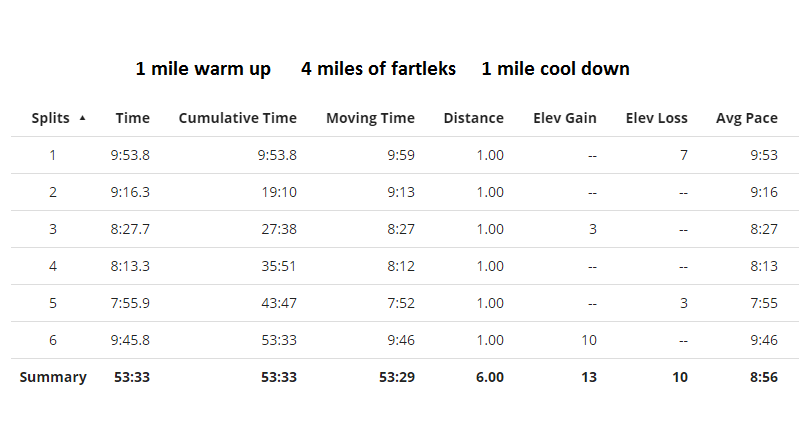The height and width of the screenshot is (433, 800).
Task: Click the 7:55.9 time in split 5
Action: point(130,303)
